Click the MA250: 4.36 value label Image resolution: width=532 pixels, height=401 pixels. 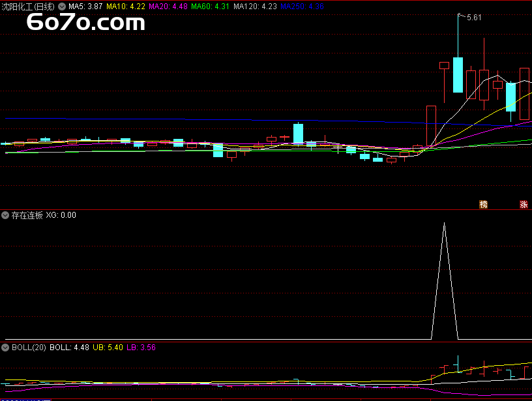(x=302, y=7)
